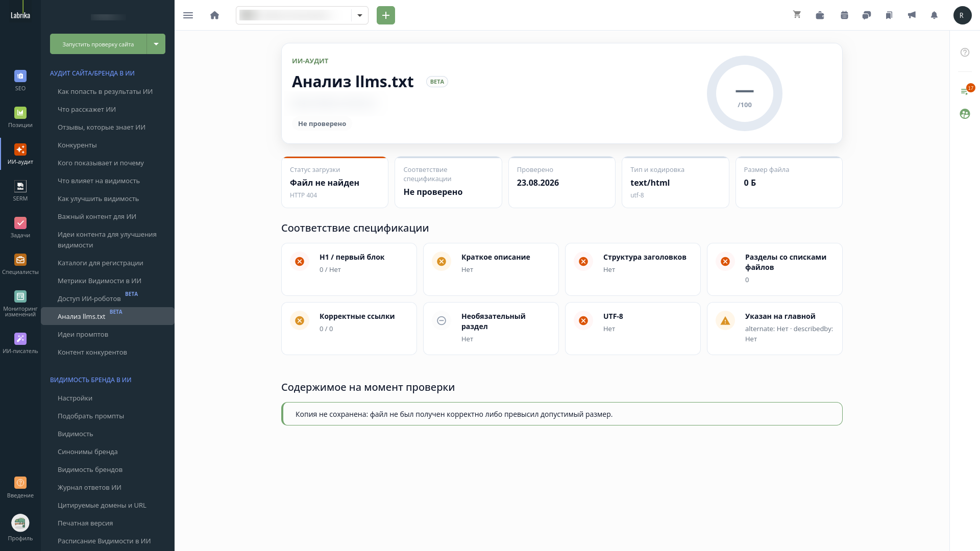Open Метрики Видимости в ИИ
Viewport: 980px width, 551px height.
pyautogui.click(x=100, y=281)
